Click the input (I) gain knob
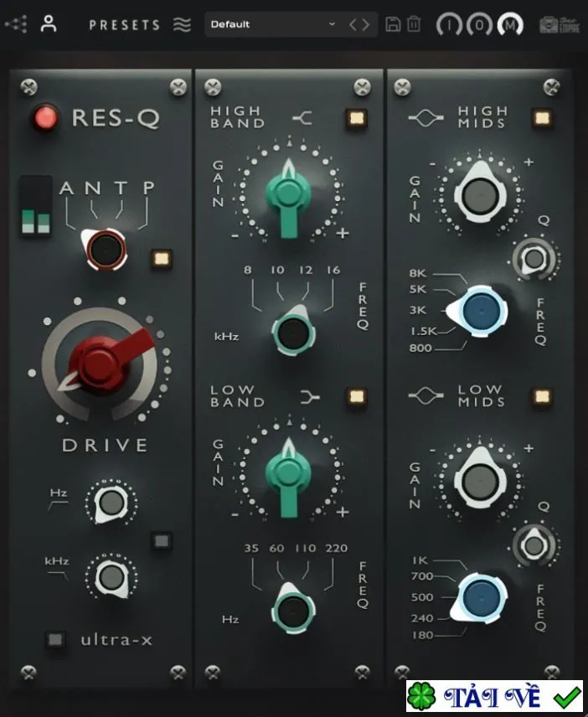 [x=449, y=24]
